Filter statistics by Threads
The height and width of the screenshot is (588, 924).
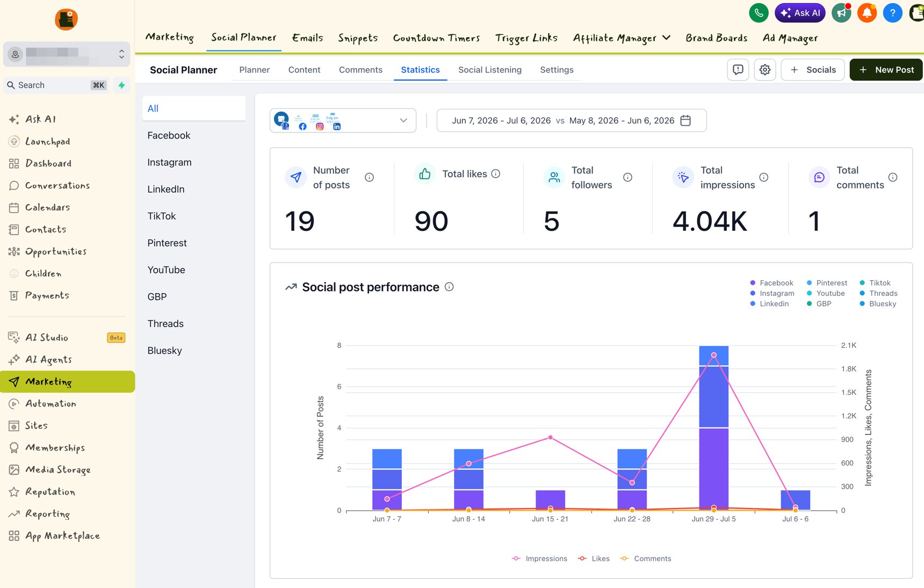coord(165,323)
